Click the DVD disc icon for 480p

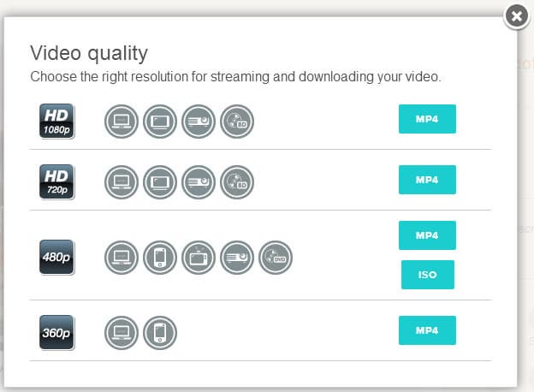click(x=276, y=257)
